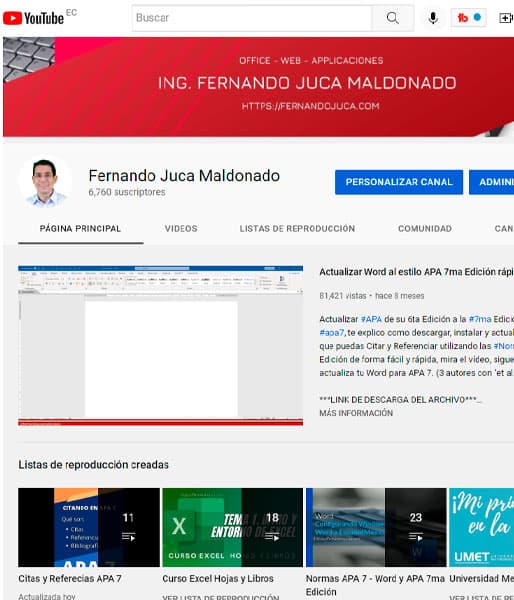Viewport: 514px width, 600px height.
Task: Click Normas APA 7 - Word y APA 7ma title
Action: tap(375, 585)
